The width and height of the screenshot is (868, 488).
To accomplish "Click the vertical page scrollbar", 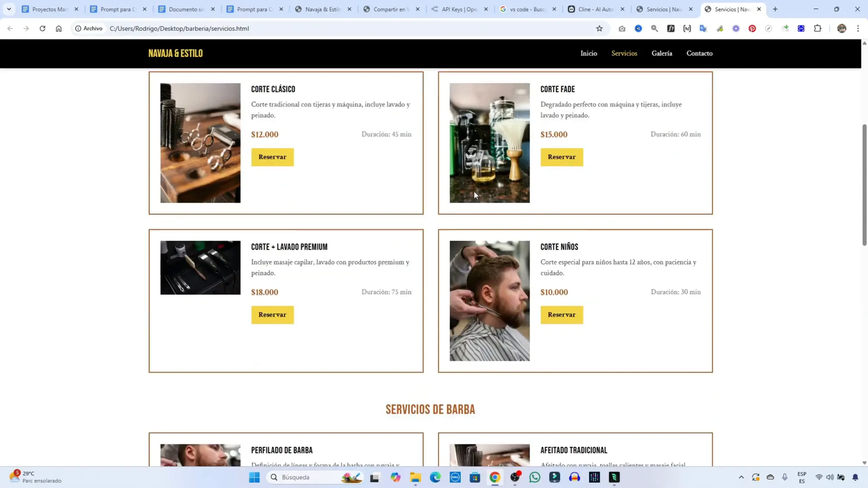I will pos(864,184).
